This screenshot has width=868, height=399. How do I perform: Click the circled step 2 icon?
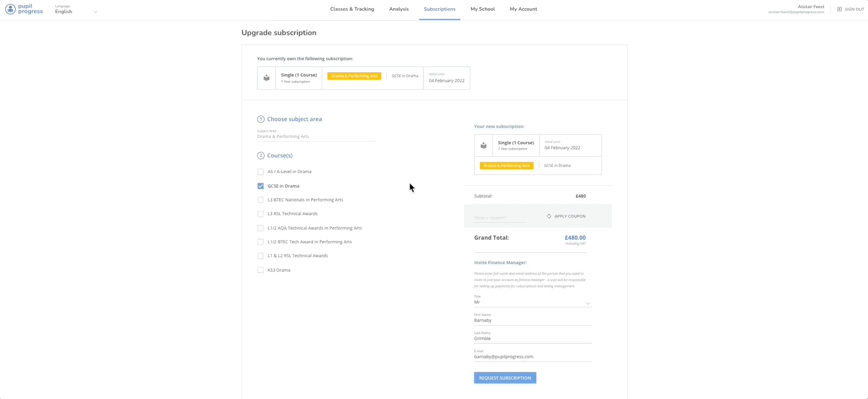click(260, 155)
